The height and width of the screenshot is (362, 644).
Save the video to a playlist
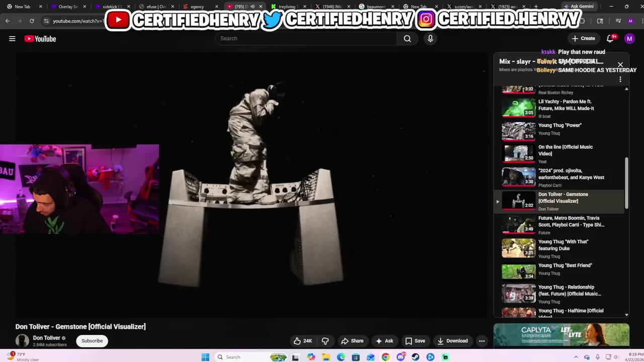pos(415,341)
